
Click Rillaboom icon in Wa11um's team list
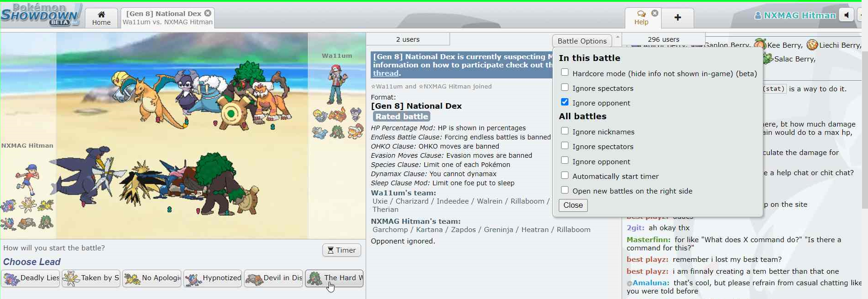[x=338, y=133]
